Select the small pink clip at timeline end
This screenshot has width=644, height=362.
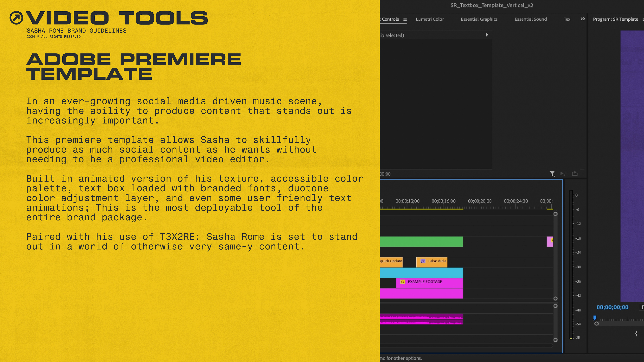tap(550, 242)
